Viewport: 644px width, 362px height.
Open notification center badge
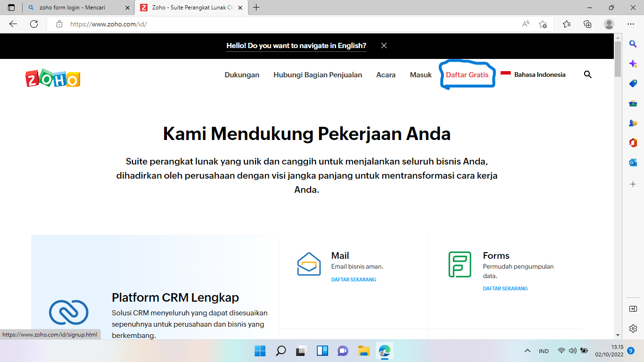pos(631,351)
